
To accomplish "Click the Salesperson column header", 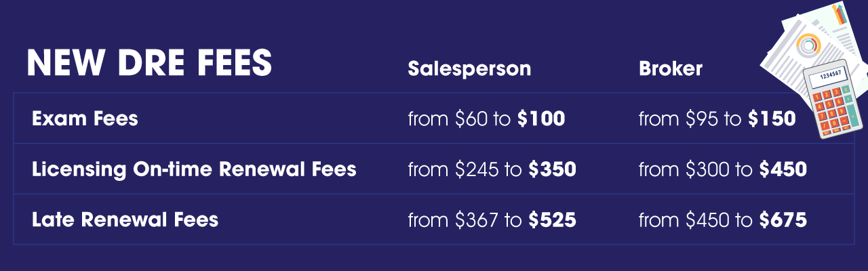I will pyautogui.click(x=469, y=68).
